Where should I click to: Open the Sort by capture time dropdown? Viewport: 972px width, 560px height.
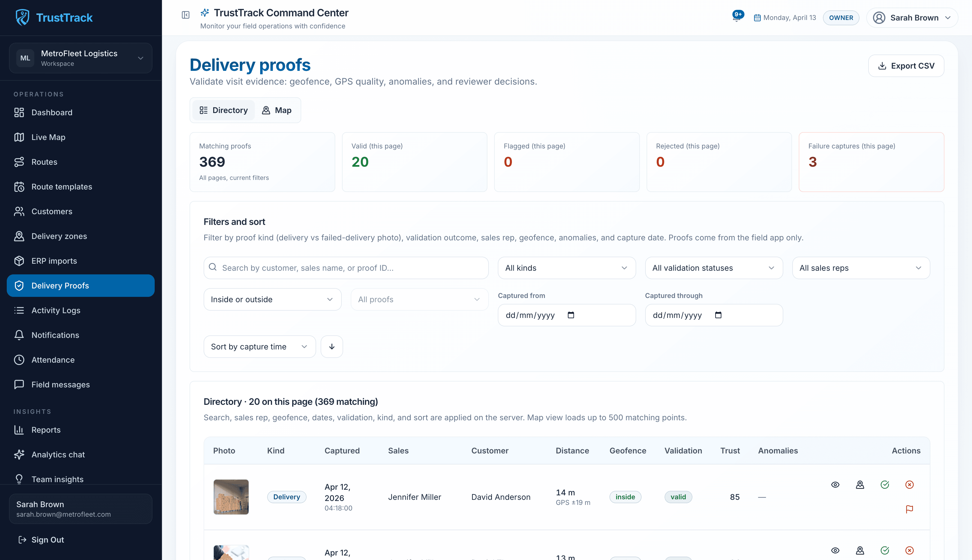click(260, 347)
